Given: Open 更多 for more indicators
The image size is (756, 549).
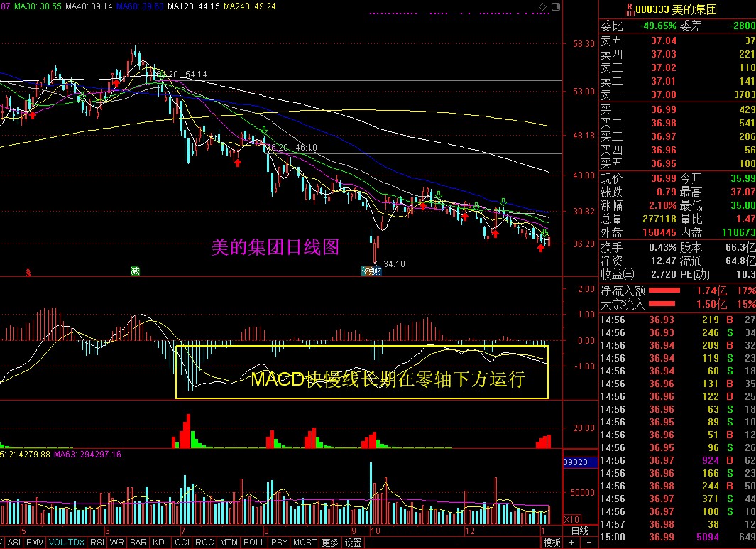Looking at the screenshot, I should point(330,543).
